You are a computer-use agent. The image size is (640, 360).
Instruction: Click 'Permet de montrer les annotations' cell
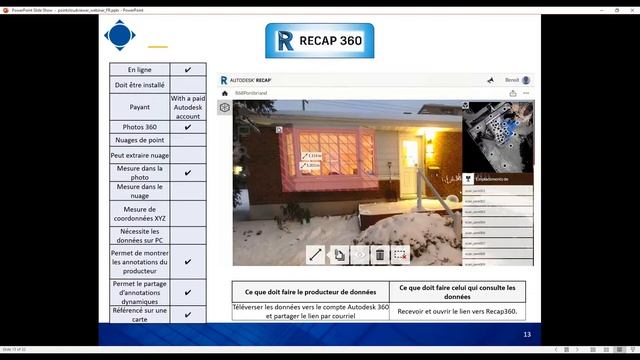click(x=140, y=262)
